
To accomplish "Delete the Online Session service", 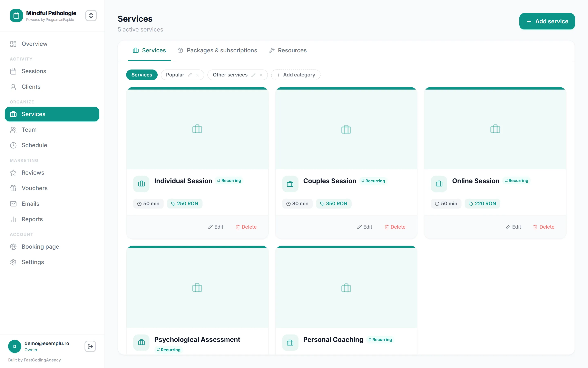I will (543, 227).
